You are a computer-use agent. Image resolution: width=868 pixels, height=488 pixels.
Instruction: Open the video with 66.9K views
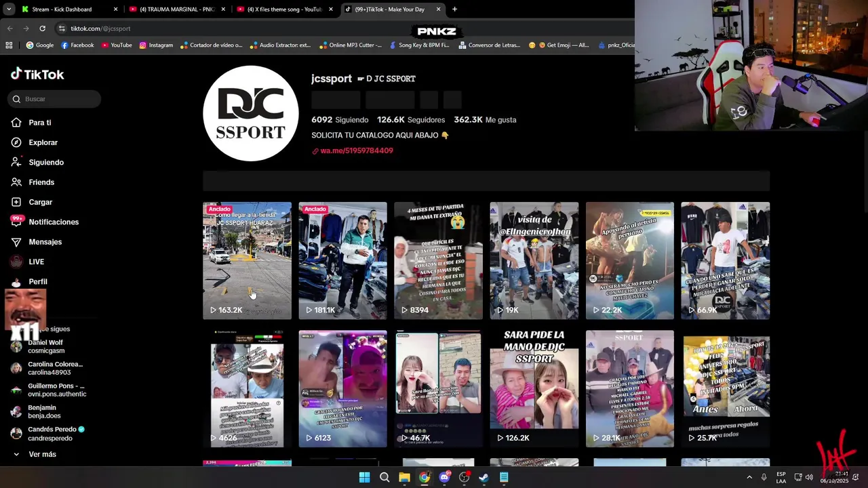[x=726, y=260]
